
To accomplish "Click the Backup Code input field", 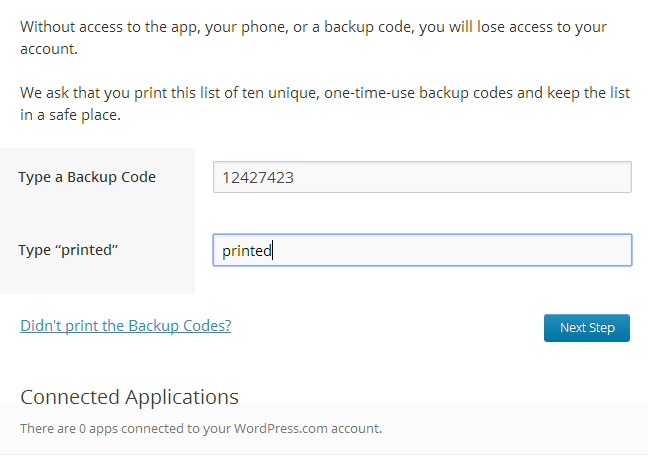I will click(422, 177).
